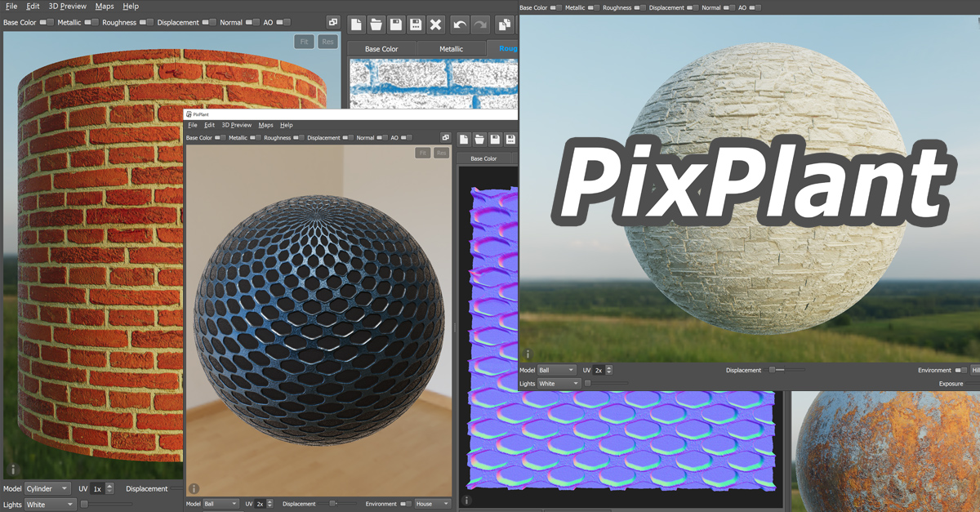Image resolution: width=980 pixels, height=512 pixels.
Task: Open the Lights dropdown set to White
Action: (x=49, y=504)
